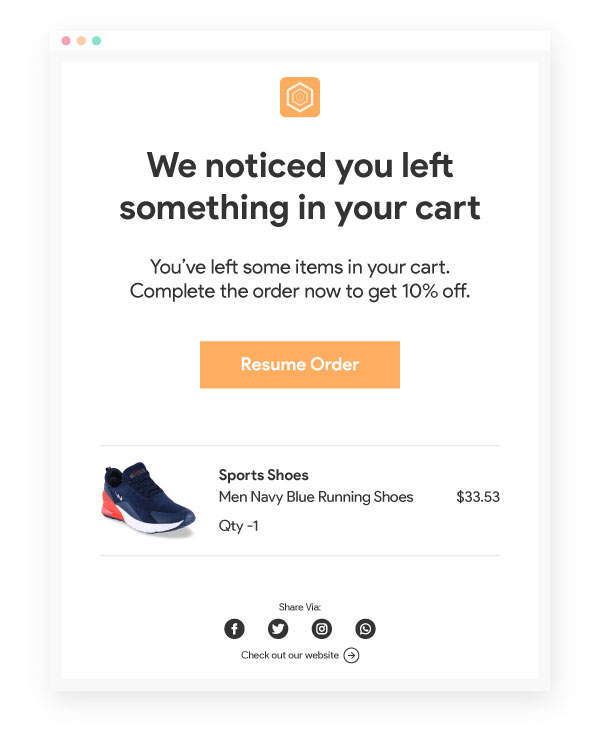
Task: Share via the Twitter icon
Action: point(278,629)
